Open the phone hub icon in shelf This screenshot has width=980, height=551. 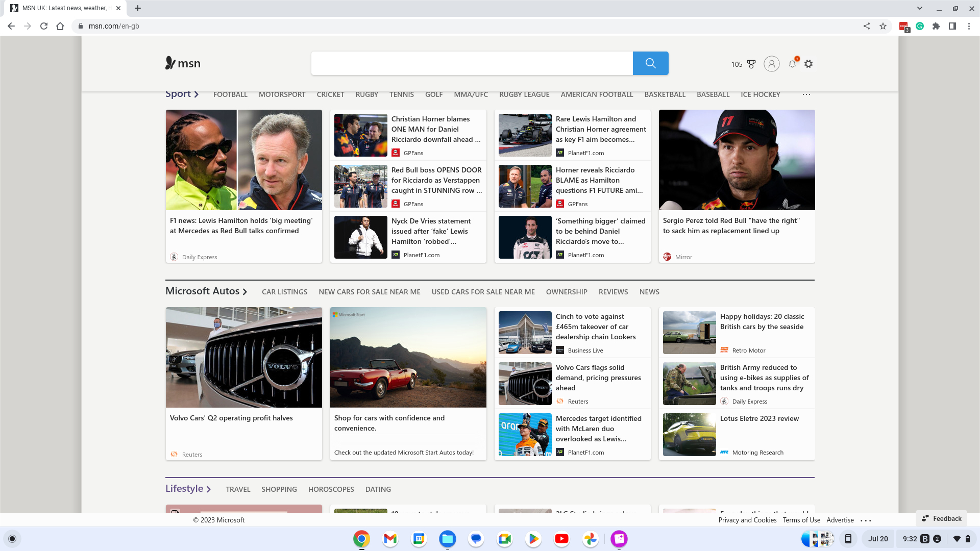point(848,539)
